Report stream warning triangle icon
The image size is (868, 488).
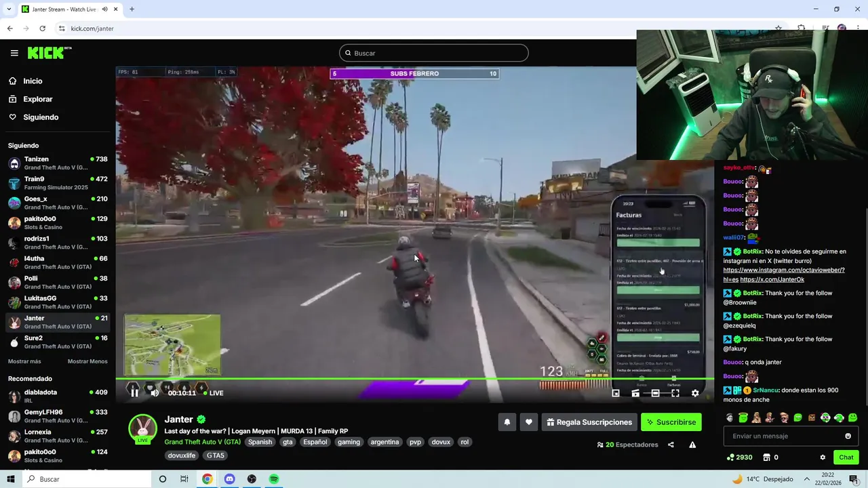[692, 445]
